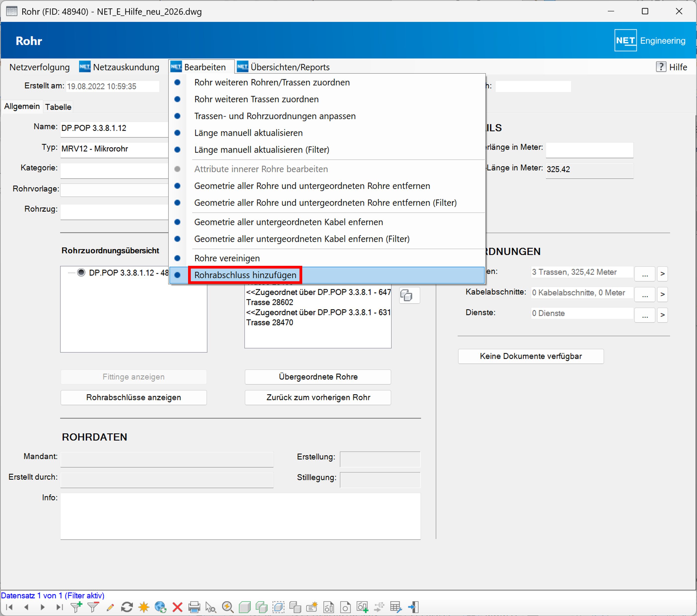697x616 pixels.
Task: Click the copy icon beside the Trassen list
Action: click(x=409, y=295)
